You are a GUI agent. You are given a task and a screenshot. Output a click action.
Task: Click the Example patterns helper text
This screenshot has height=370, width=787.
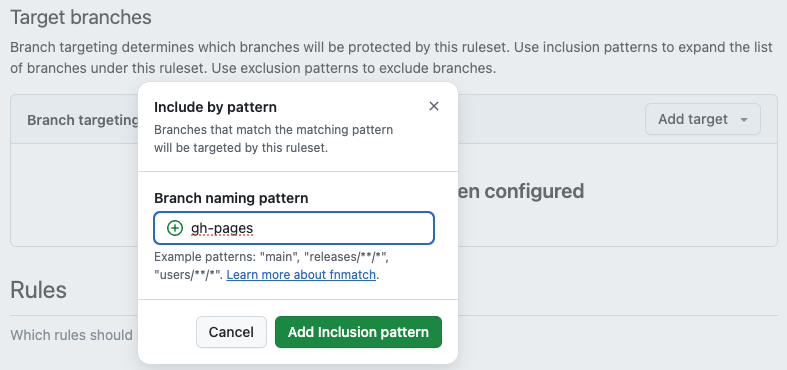click(272, 266)
